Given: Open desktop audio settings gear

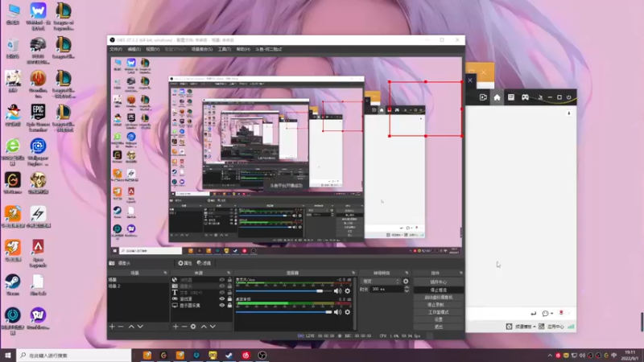Looking at the screenshot, I should click(348, 312).
